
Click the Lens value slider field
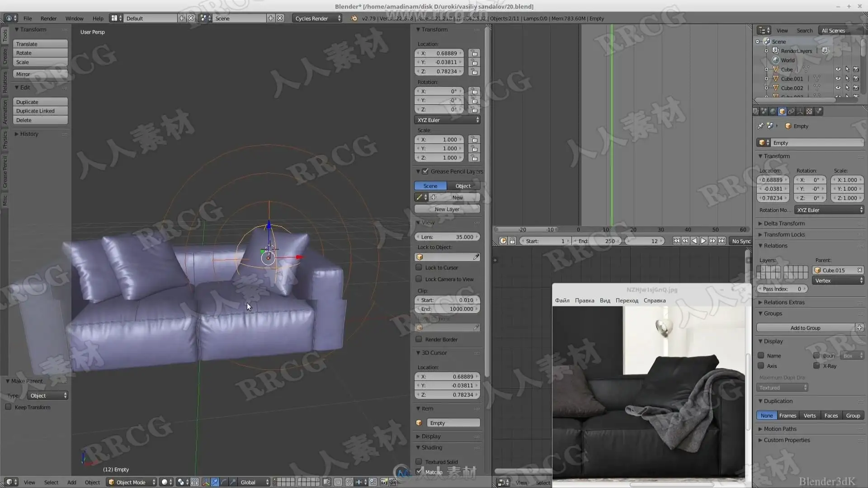click(447, 237)
